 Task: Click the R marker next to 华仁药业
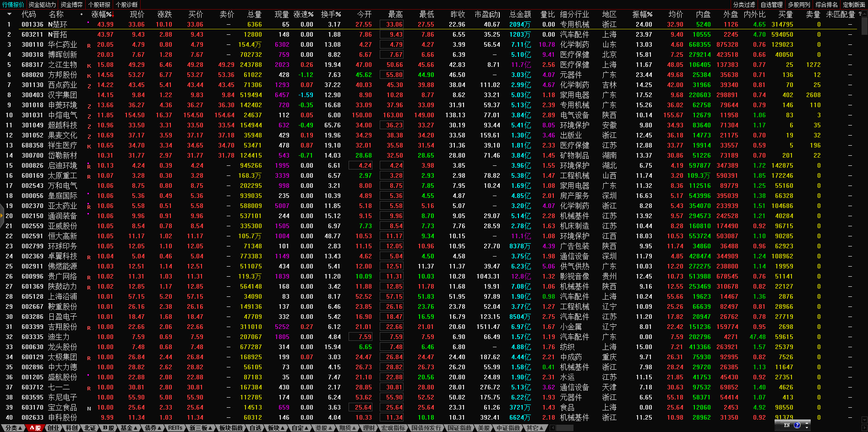89,45
